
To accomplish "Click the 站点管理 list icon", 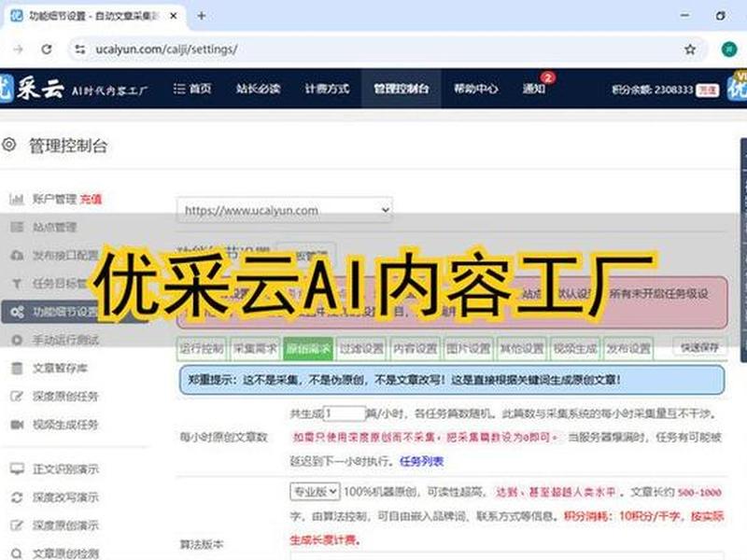I will (17, 227).
